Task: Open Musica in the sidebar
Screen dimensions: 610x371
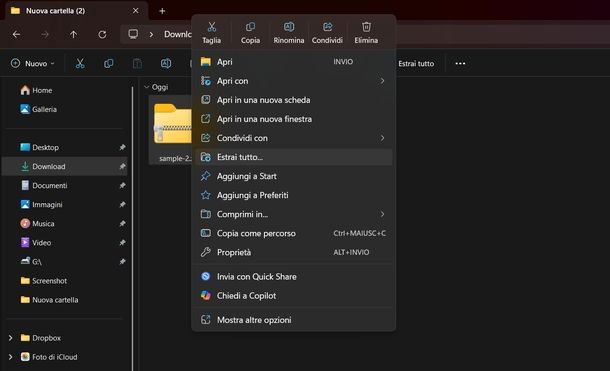Action: tap(64, 224)
